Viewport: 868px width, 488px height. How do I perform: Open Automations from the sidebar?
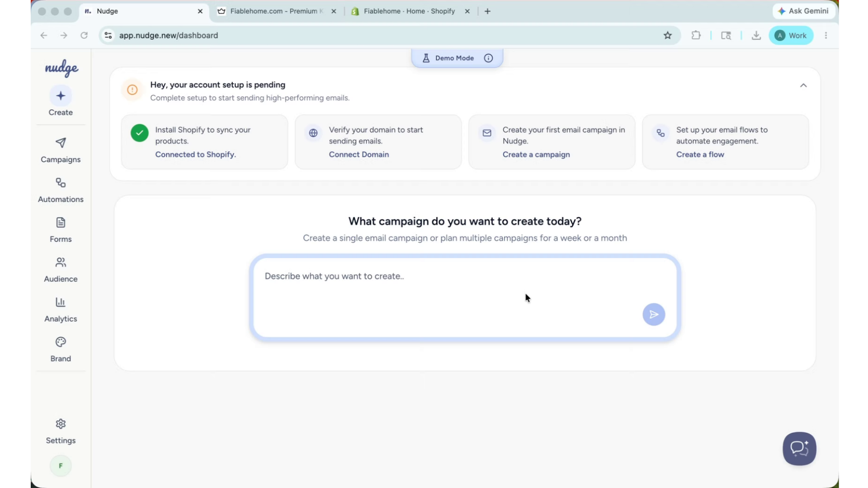(x=61, y=190)
